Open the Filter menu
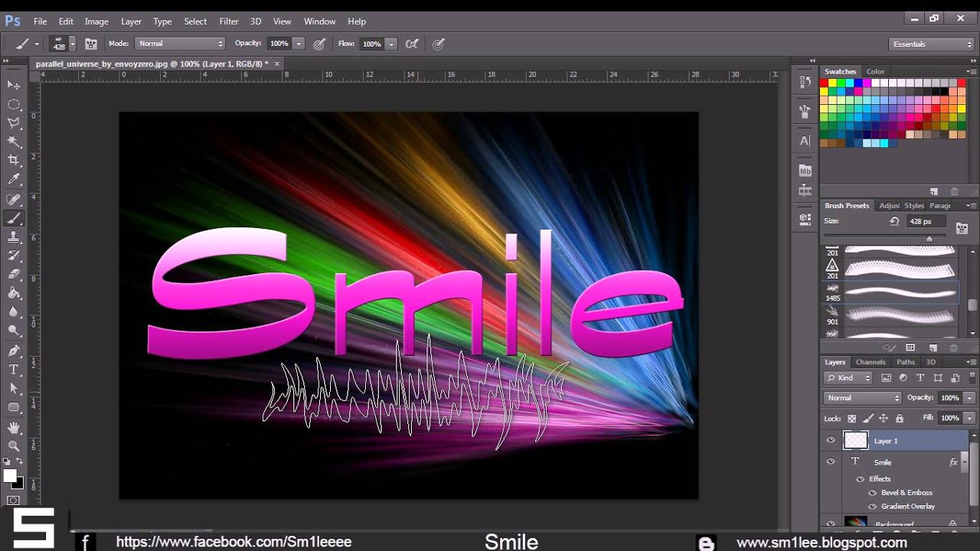Viewport: 980px width, 551px height. [x=228, y=21]
